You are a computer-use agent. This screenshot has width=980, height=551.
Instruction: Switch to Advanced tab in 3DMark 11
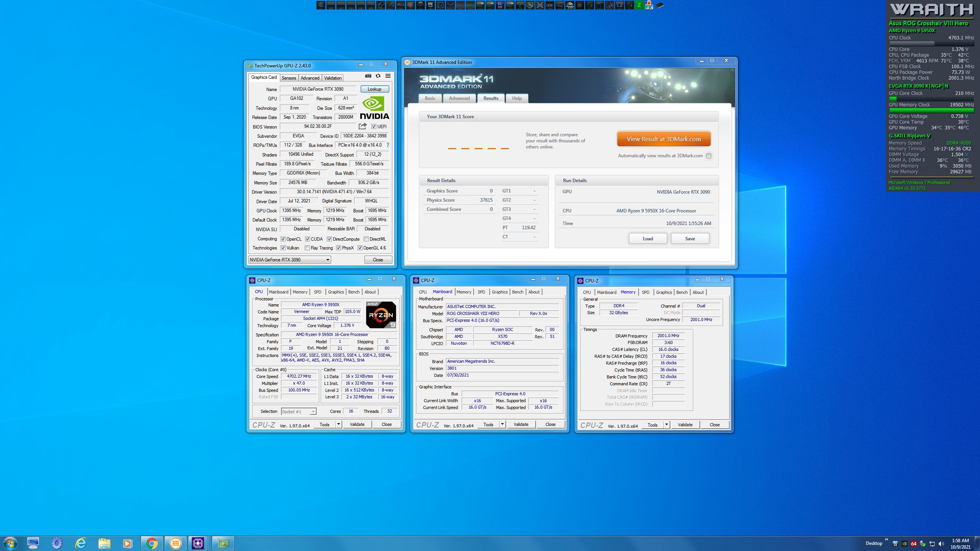459,98
